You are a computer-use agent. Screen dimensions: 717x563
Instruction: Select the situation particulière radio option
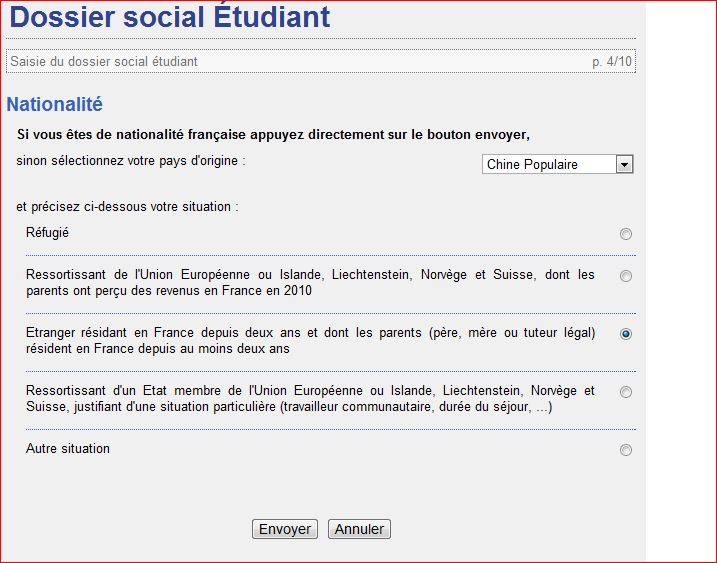[626, 392]
